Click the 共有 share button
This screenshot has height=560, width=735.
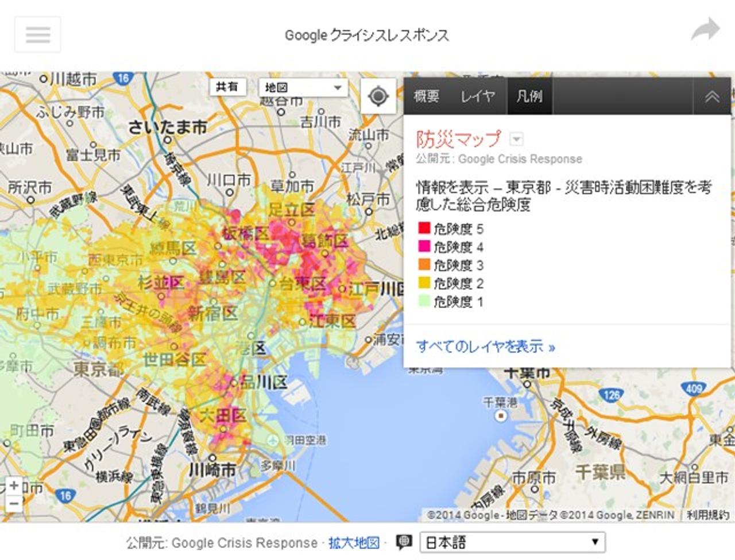coord(227,87)
